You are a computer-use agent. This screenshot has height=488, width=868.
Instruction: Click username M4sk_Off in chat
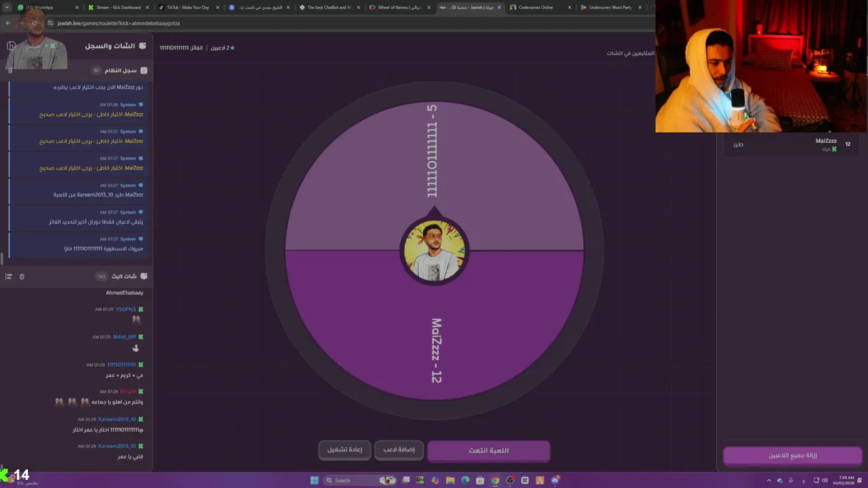[124, 337]
